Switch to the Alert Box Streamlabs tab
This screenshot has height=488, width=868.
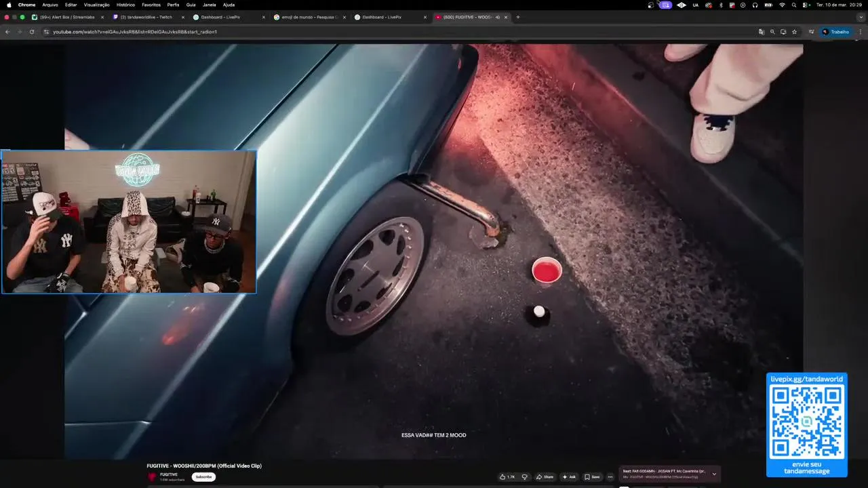tap(68, 17)
